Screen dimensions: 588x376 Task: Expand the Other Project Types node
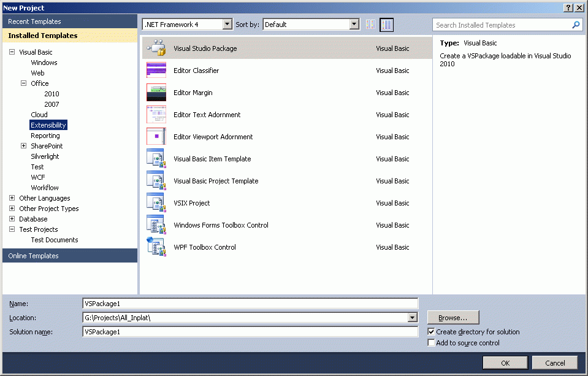point(12,209)
